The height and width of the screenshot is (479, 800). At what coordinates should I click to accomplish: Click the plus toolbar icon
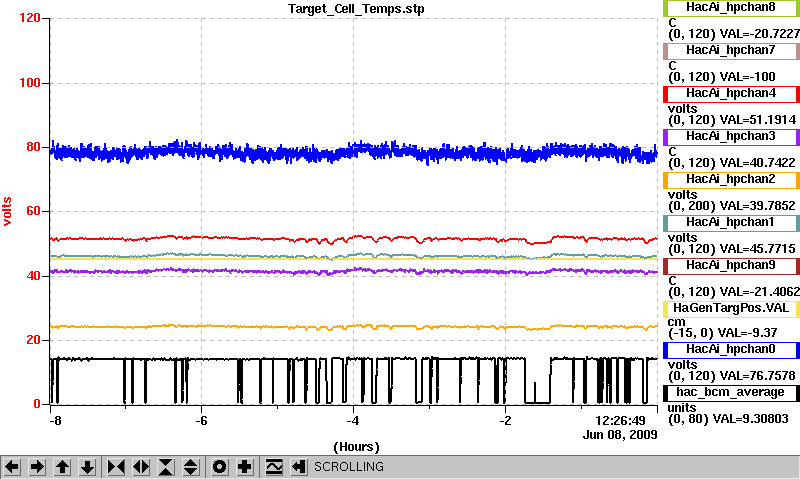point(244,467)
